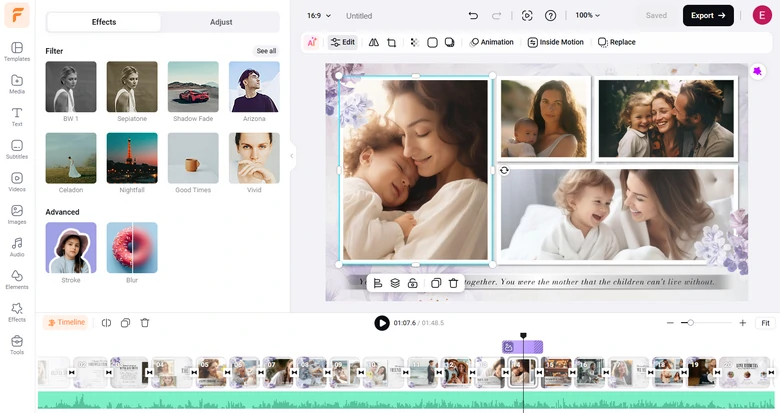The image size is (780, 413).
Task: Apply the Celadon filter
Action: coord(71,158)
